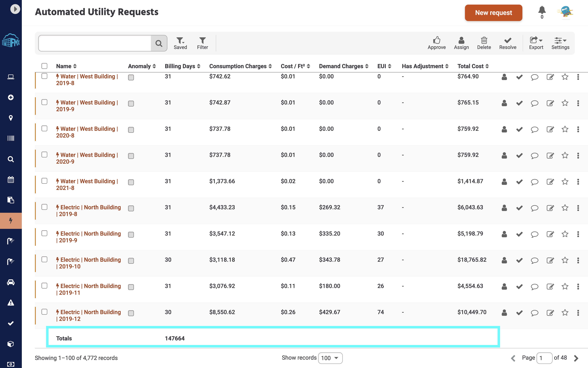Image resolution: width=588 pixels, height=368 pixels.
Task: Open the Export dropdown
Action: pyautogui.click(x=536, y=43)
